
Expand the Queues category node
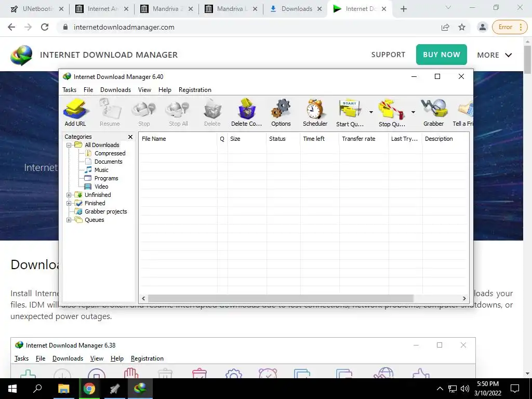tap(69, 220)
